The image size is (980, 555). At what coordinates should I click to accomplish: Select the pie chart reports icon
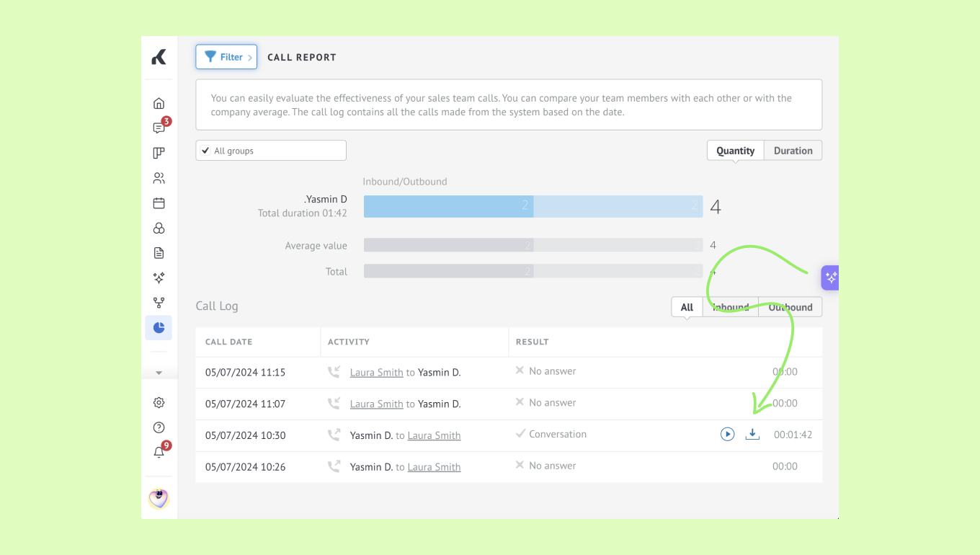[x=159, y=328]
